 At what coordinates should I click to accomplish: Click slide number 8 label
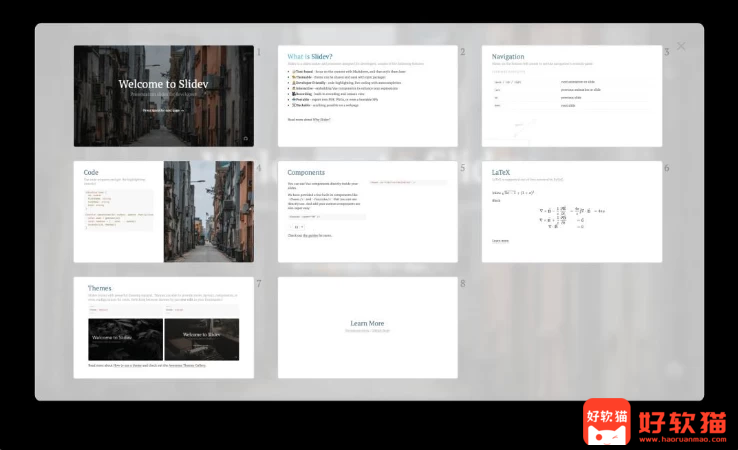point(463,283)
